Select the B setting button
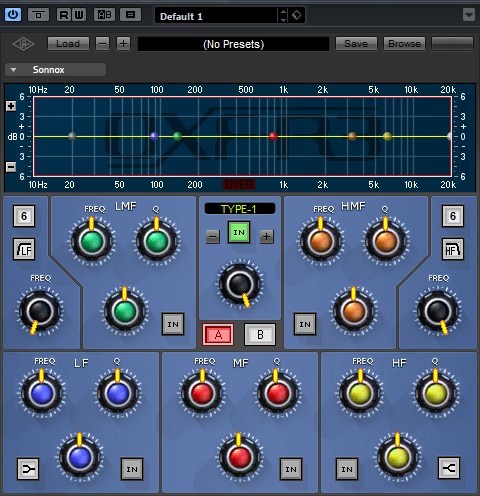The image size is (480, 496). (260, 334)
